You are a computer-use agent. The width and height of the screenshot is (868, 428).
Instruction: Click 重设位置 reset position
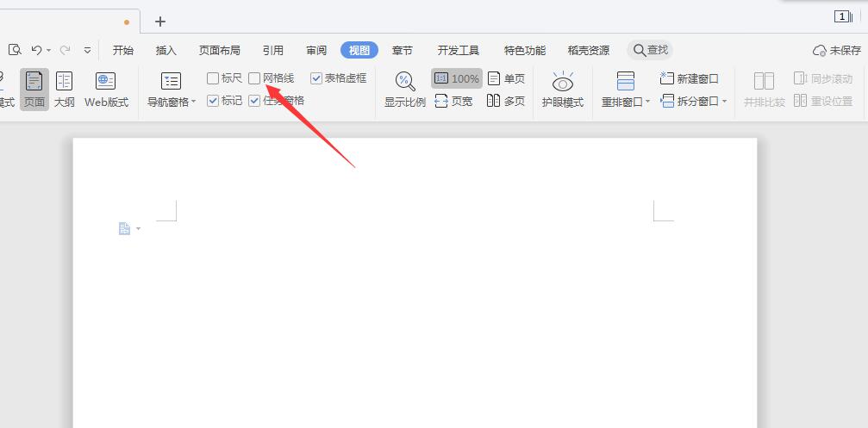coord(823,102)
